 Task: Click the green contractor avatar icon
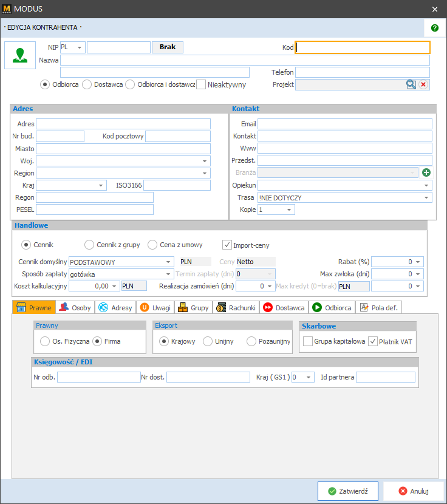[x=21, y=55]
